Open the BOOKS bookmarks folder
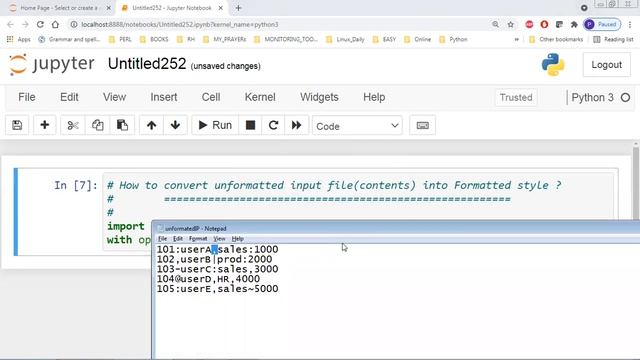The width and height of the screenshot is (640, 360). point(154,40)
